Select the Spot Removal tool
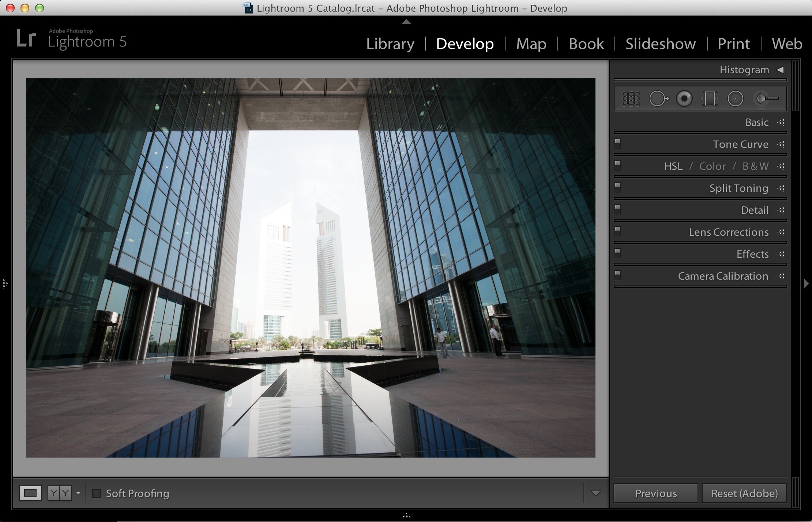 [x=659, y=98]
